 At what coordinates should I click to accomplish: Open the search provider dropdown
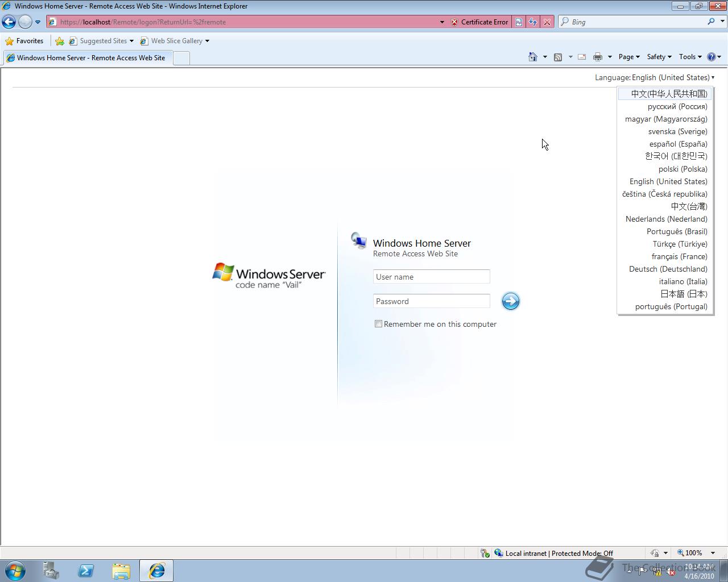click(723, 22)
